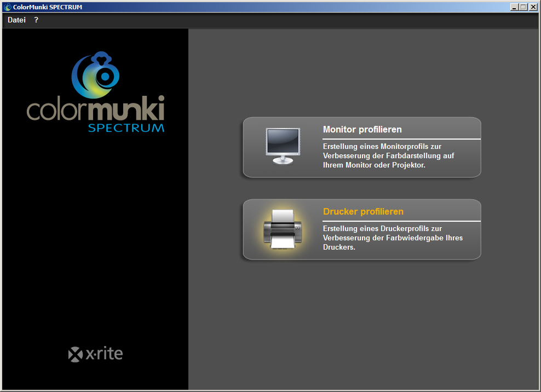Image resolution: width=541 pixels, height=392 pixels.
Task: Click the printer icon
Action: [283, 229]
